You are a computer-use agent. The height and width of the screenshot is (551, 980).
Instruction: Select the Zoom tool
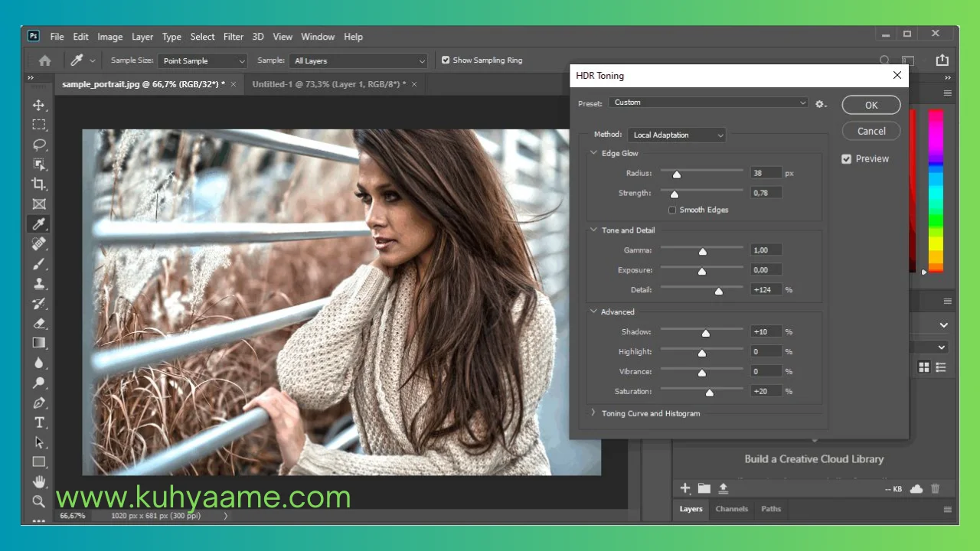pos(39,501)
